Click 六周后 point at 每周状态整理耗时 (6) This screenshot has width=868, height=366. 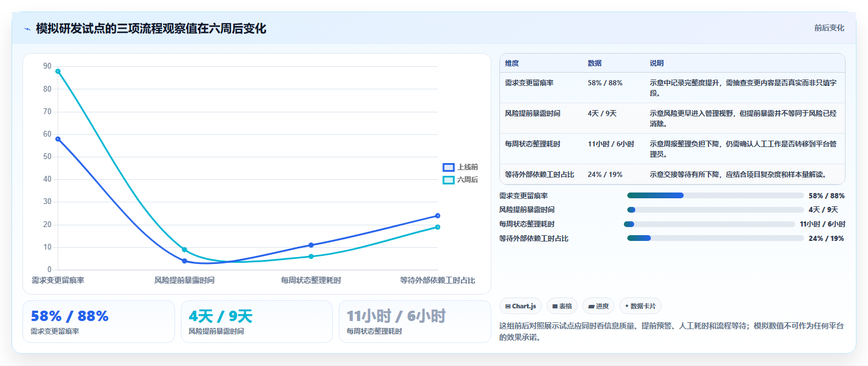[311, 256]
